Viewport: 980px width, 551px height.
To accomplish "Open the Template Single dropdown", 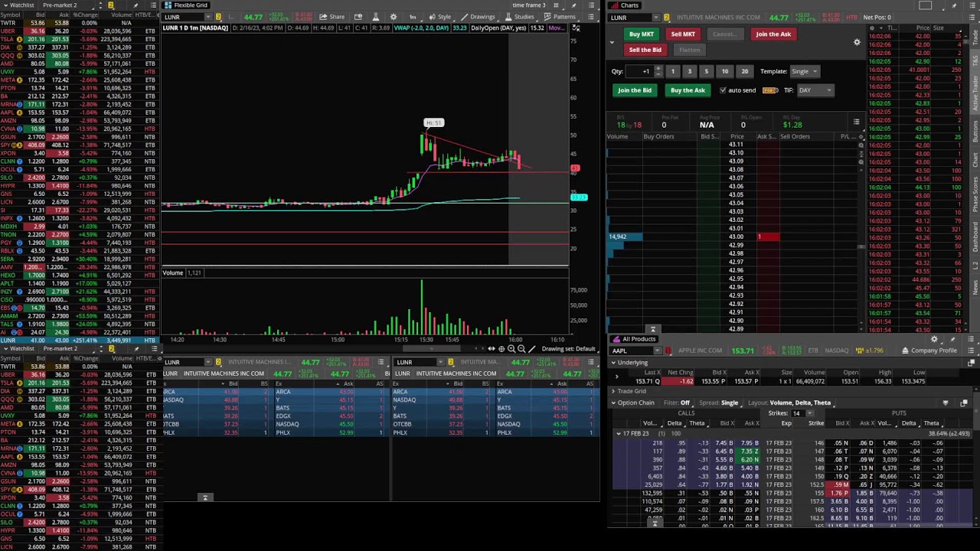I will [805, 71].
